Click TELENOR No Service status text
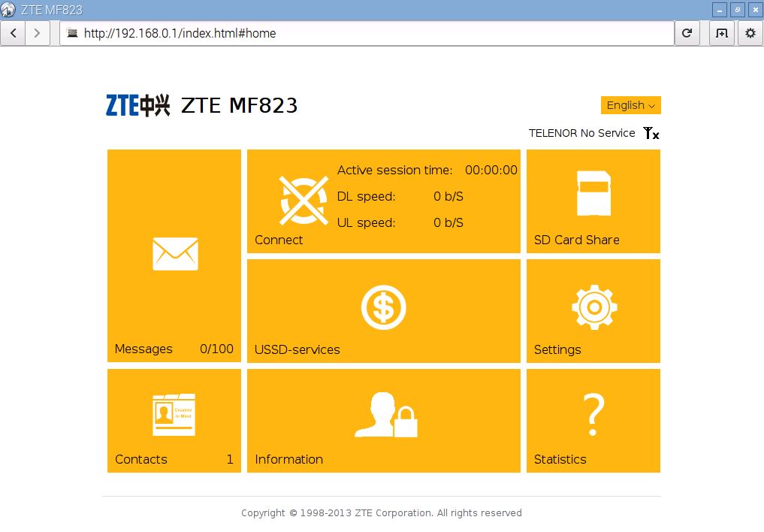The image size is (764, 532). 581,133
